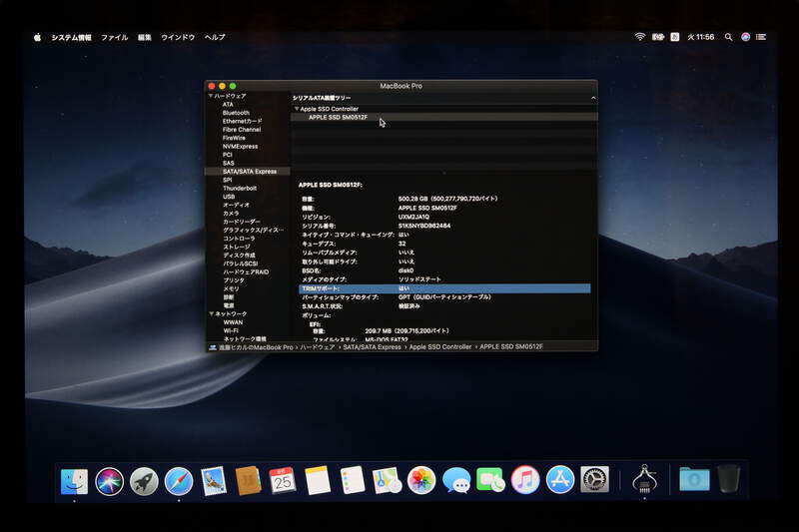The width and height of the screenshot is (799, 532).
Task: Select NVMExpress in sidebar
Action: tap(240, 146)
